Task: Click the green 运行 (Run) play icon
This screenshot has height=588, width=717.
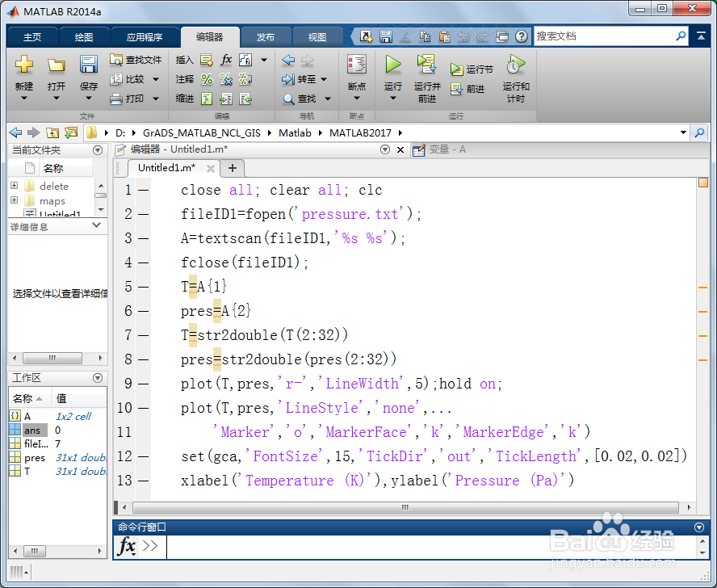Action: coord(392,65)
